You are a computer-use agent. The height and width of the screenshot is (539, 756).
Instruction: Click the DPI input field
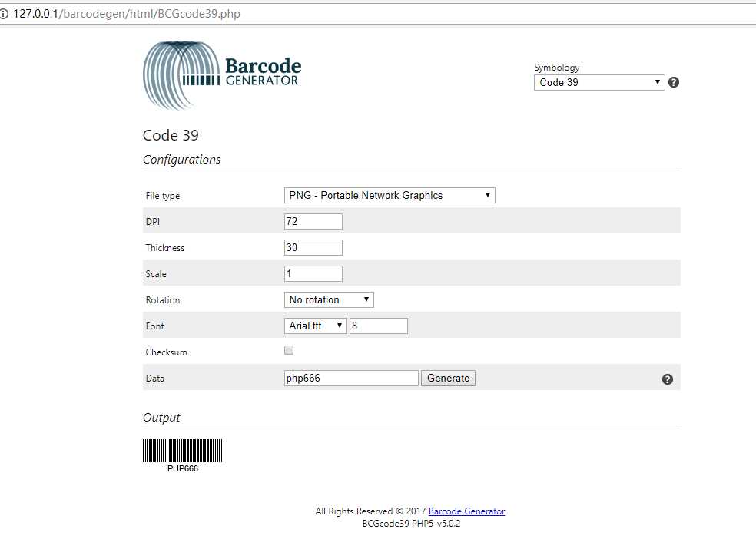(313, 222)
